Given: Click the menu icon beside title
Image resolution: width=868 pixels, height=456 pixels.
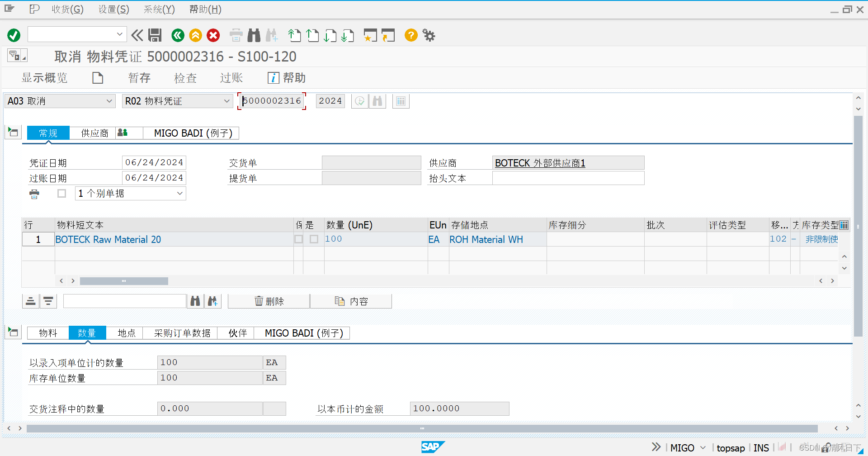Looking at the screenshot, I should tap(17, 56).
